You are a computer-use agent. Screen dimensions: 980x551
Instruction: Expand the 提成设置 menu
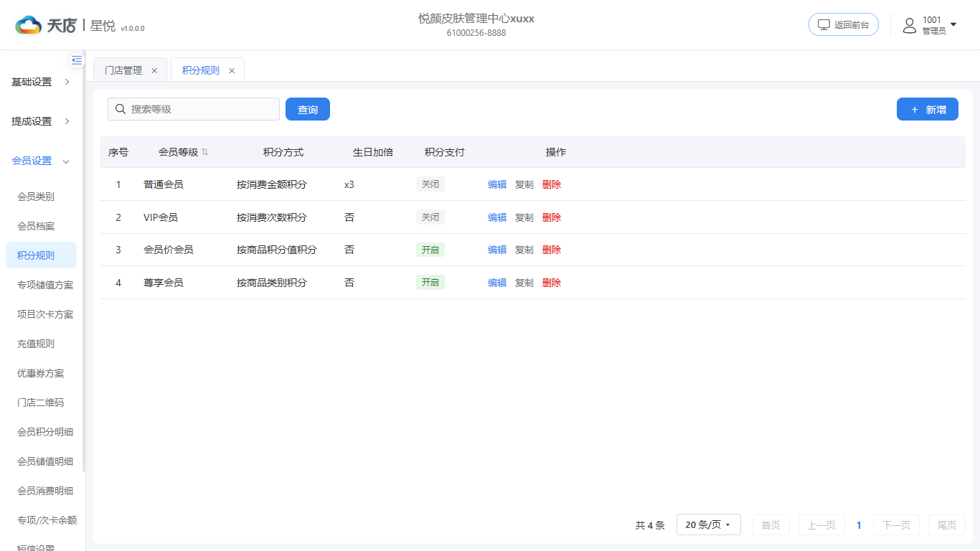pos(42,121)
